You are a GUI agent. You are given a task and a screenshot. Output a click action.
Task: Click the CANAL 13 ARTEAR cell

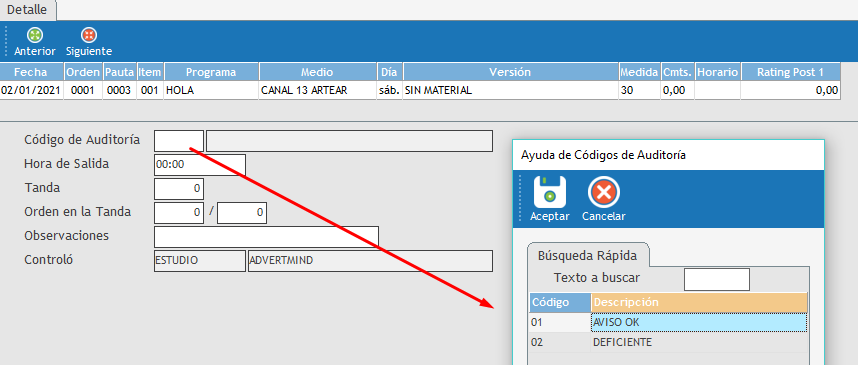click(317, 90)
